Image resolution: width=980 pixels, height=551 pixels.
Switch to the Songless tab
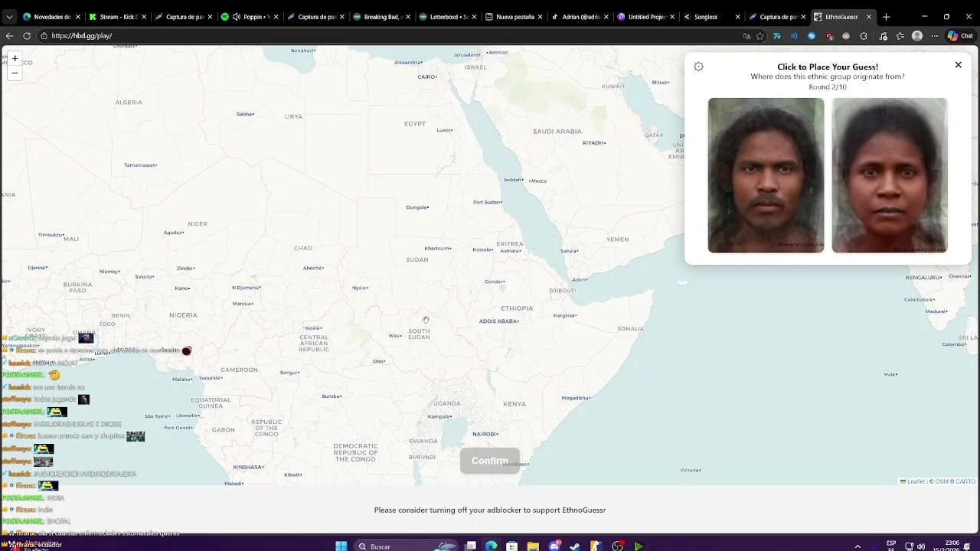pyautogui.click(x=711, y=17)
